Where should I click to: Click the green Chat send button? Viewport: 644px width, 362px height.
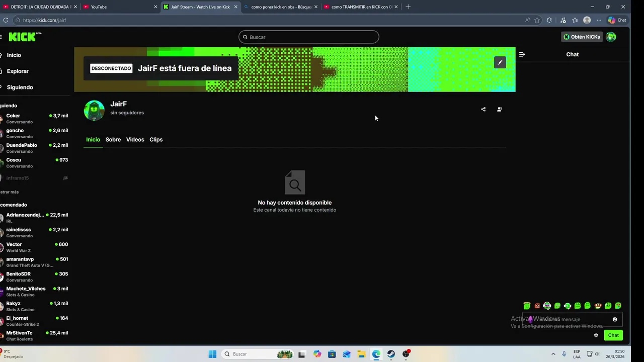pyautogui.click(x=613, y=335)
